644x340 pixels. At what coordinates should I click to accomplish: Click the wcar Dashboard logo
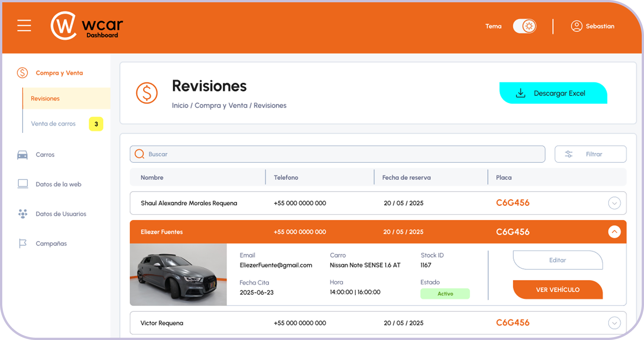(87, 26)
